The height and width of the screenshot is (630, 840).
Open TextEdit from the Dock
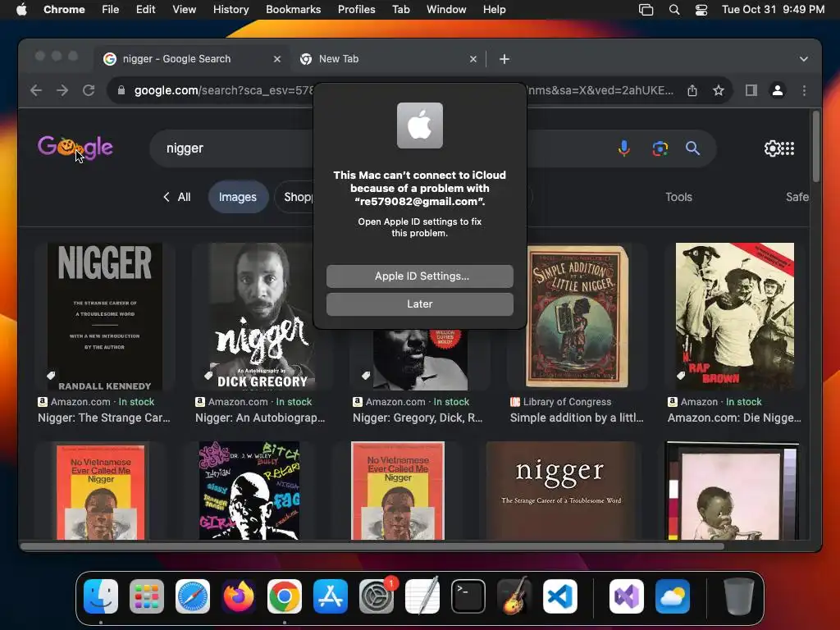422,596
